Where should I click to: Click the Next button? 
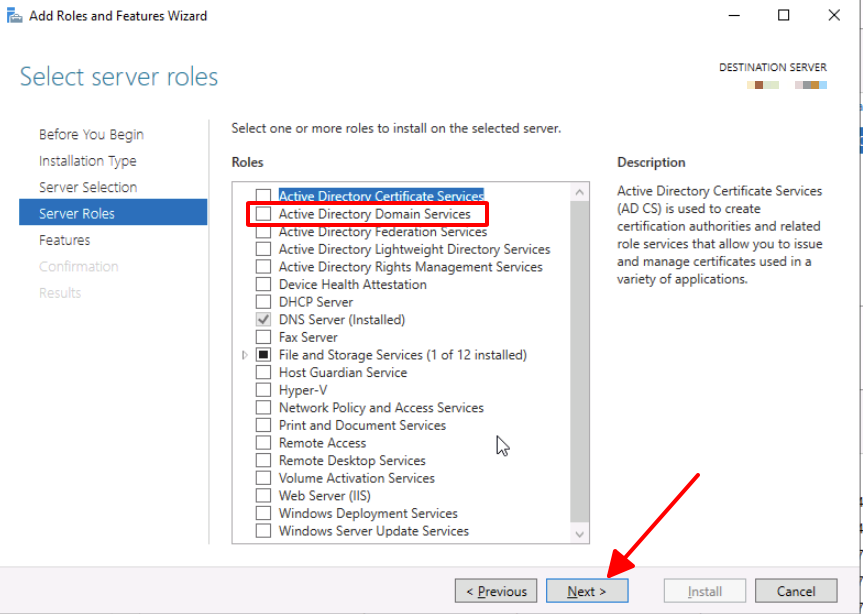coord(588,591)
